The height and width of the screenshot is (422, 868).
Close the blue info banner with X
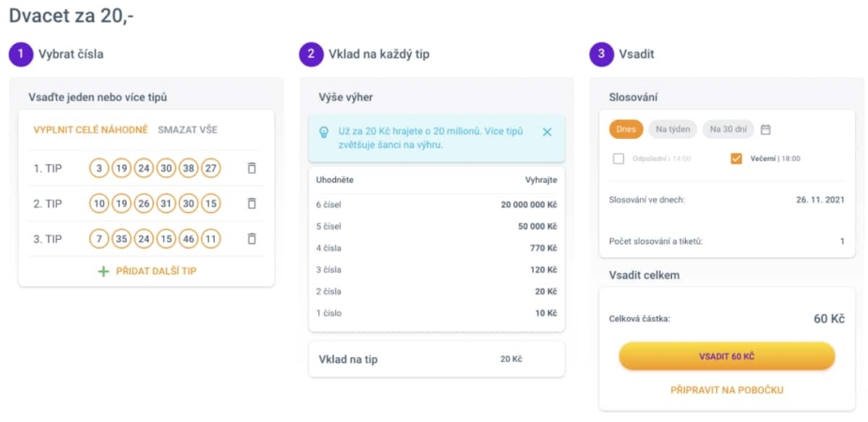coord(547,132)
